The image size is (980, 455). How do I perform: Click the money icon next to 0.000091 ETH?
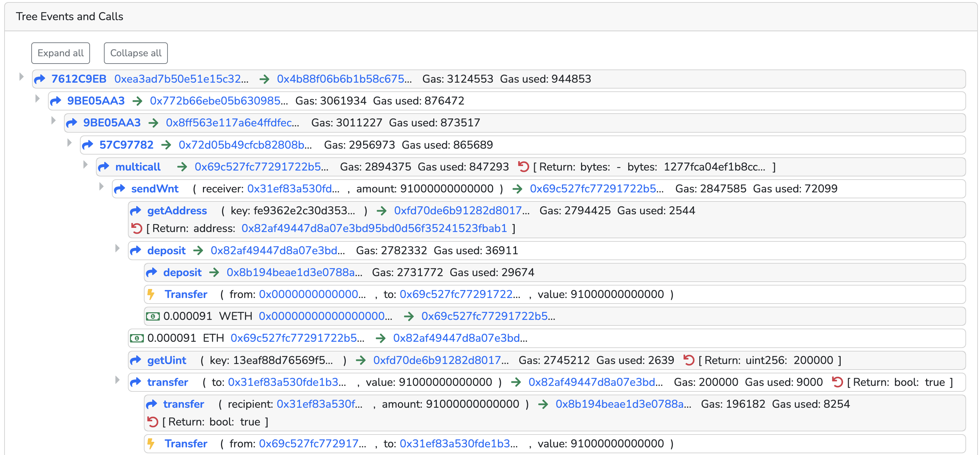click(137, 338)
